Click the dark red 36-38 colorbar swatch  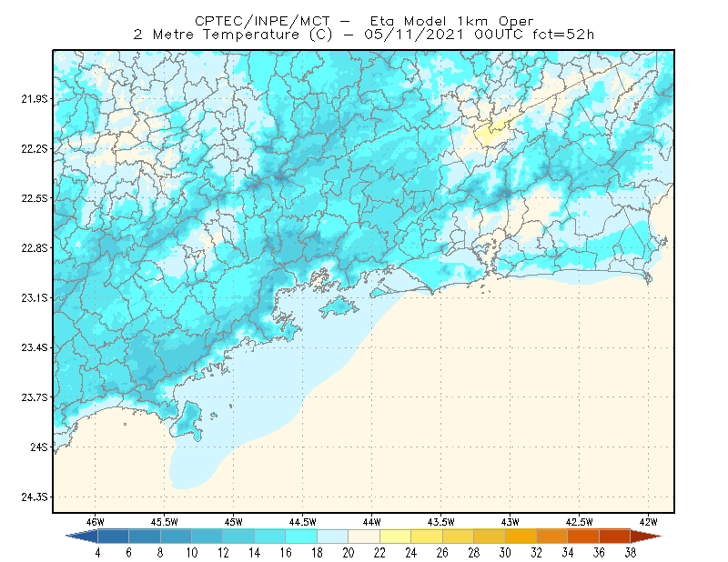[x=614, y=537]
